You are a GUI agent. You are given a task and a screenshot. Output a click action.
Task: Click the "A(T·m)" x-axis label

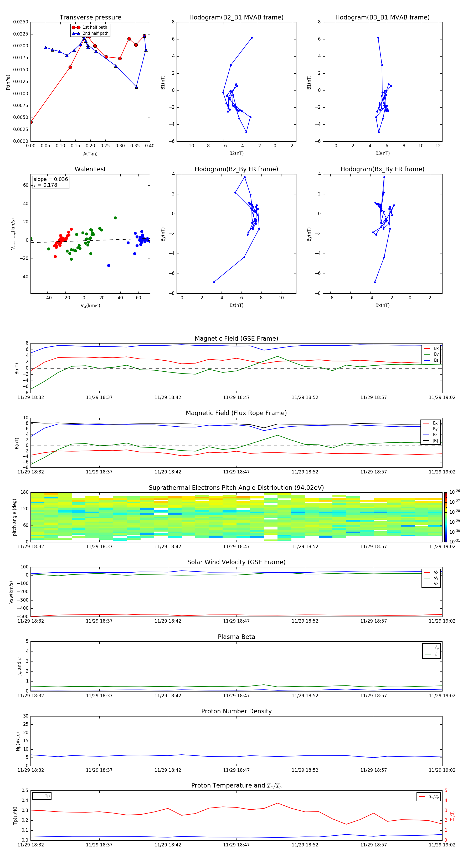click(90, 154)
